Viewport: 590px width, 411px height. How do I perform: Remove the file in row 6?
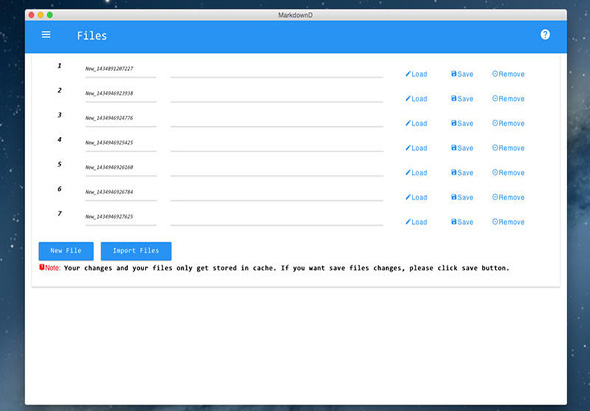tap(508, 197)
